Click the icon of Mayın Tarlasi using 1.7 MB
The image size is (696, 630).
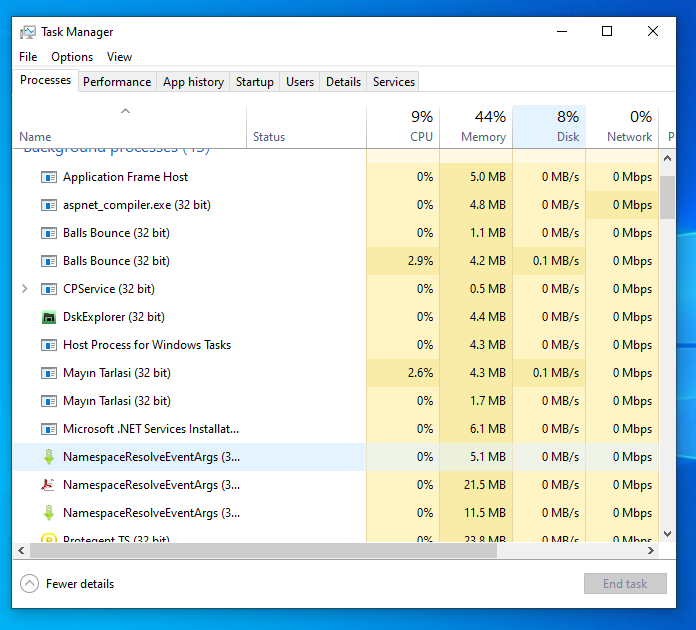tap(49, 401)
